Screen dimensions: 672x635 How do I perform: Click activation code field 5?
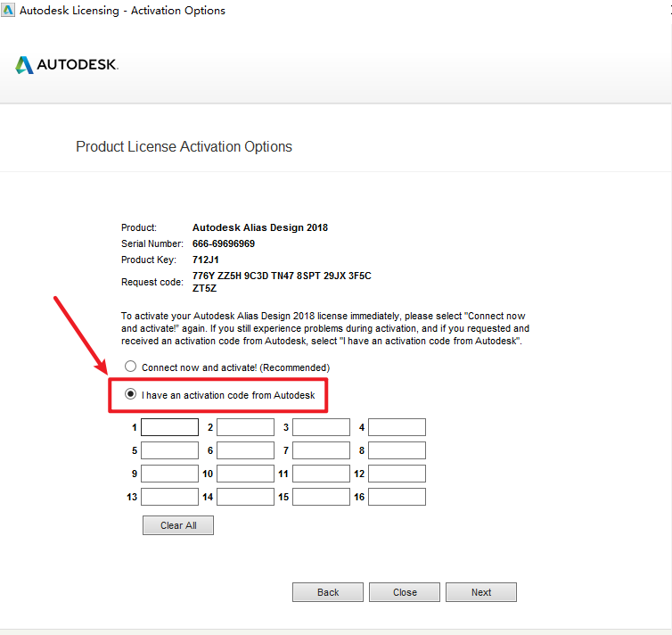pyautogui.click(x=169, y=450)
